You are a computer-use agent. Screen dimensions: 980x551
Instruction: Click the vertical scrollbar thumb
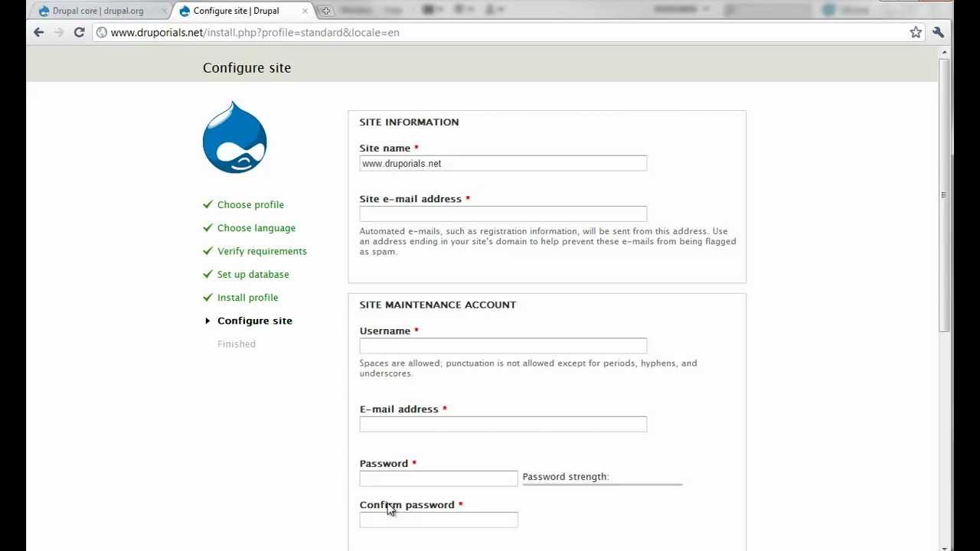click(944, 195)
